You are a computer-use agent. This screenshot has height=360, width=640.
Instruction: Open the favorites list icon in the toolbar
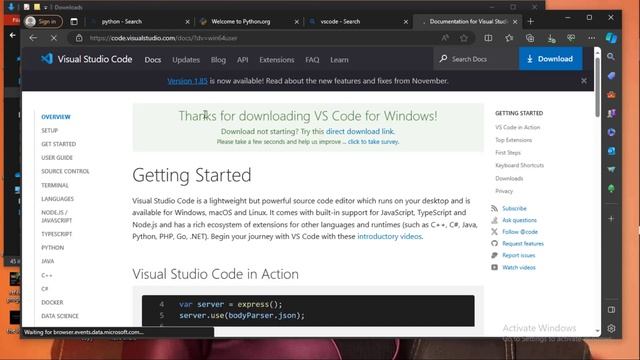click(509, 38)
